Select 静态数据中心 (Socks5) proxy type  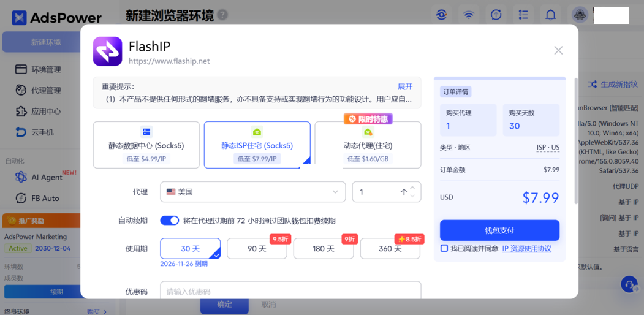point(146,145)
